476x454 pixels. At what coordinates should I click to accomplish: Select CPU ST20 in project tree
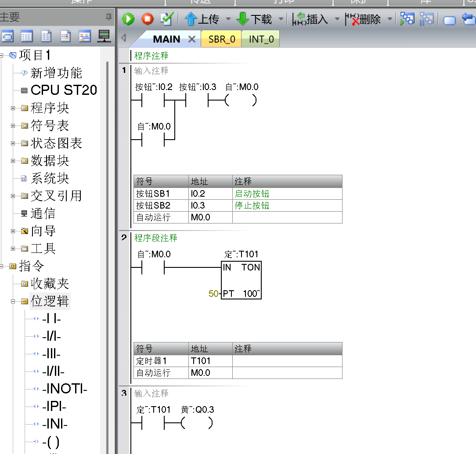[64, 90]
